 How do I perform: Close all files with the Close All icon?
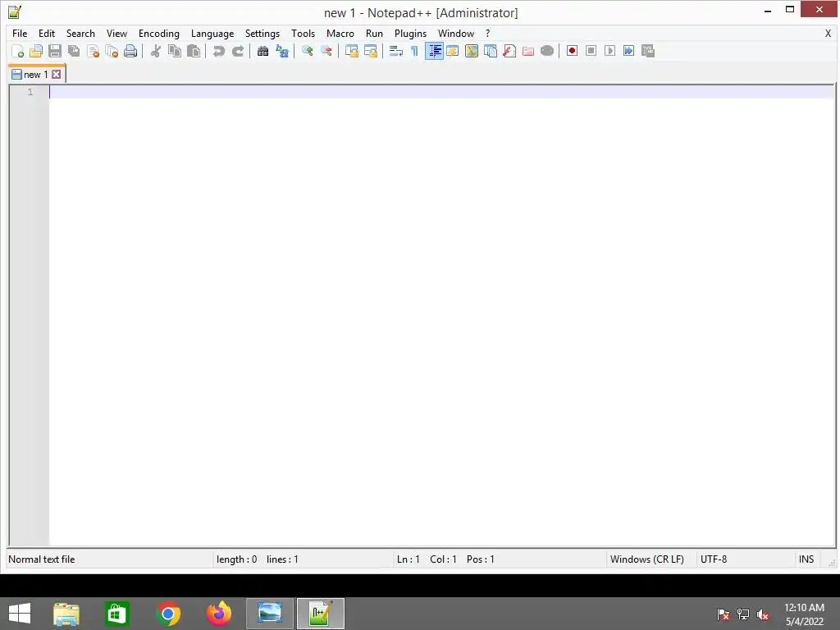(112, 51)
